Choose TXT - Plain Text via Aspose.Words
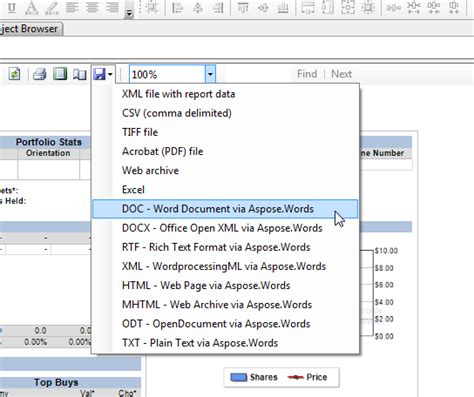The width and height of the screenshot is (474, 397). pos(225,343)
